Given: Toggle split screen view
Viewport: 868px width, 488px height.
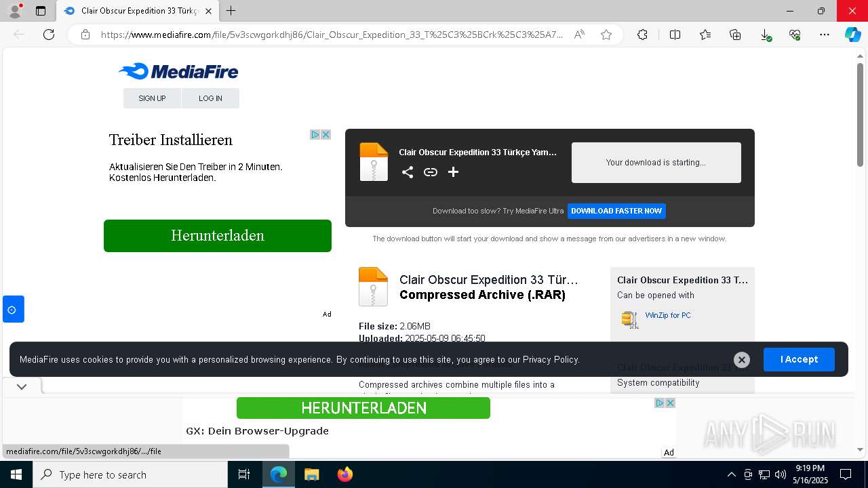Looking at the screenshot, I should click(x=675, y=35).
